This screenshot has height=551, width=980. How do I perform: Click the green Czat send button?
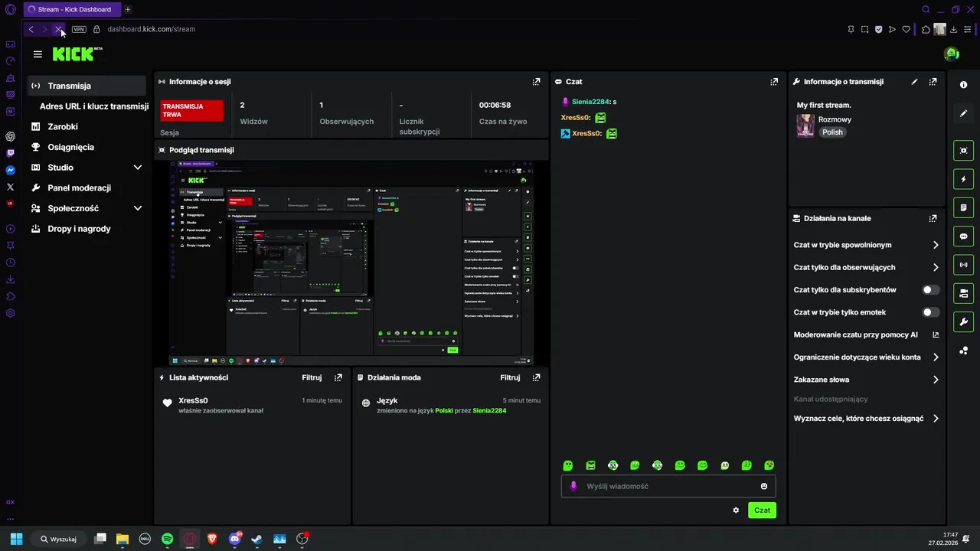762,510
